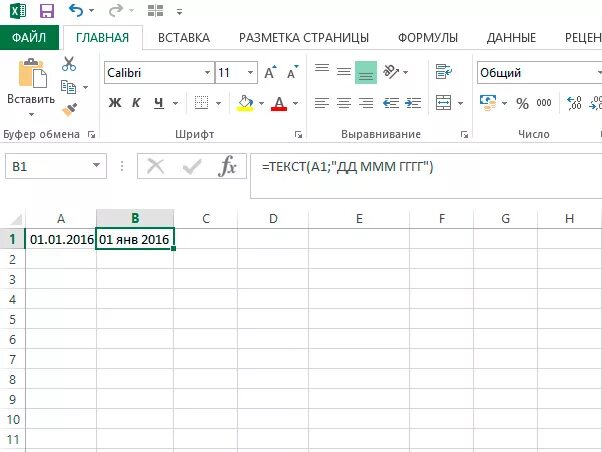Select column D header

(x=273, y=219)
